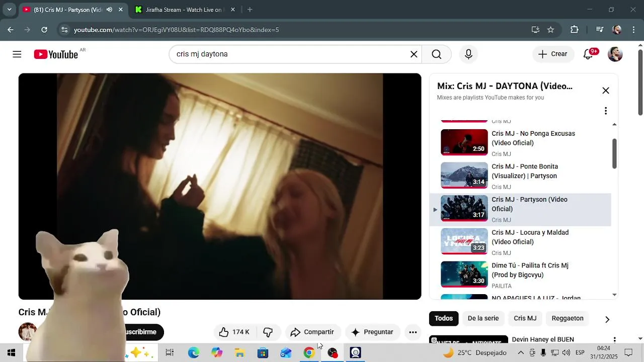
Task: Open the Chrome tab search dropdown
Action: (x=9, y=10)
